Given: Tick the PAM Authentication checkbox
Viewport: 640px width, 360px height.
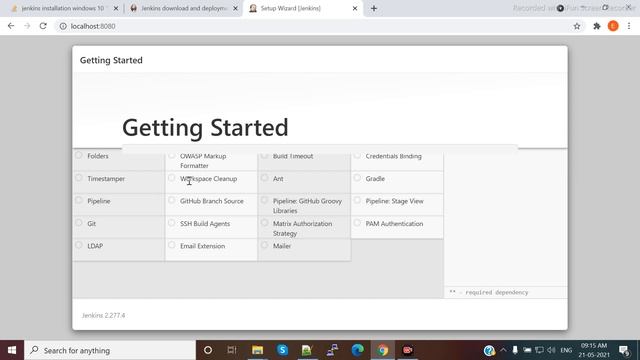Looking at the screenshot, I should click(357, 223).
